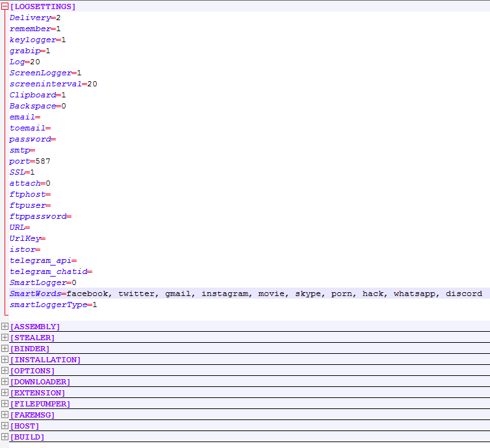Expand the DOWNLOADER section
490x448 pixels.
(5, 382)
